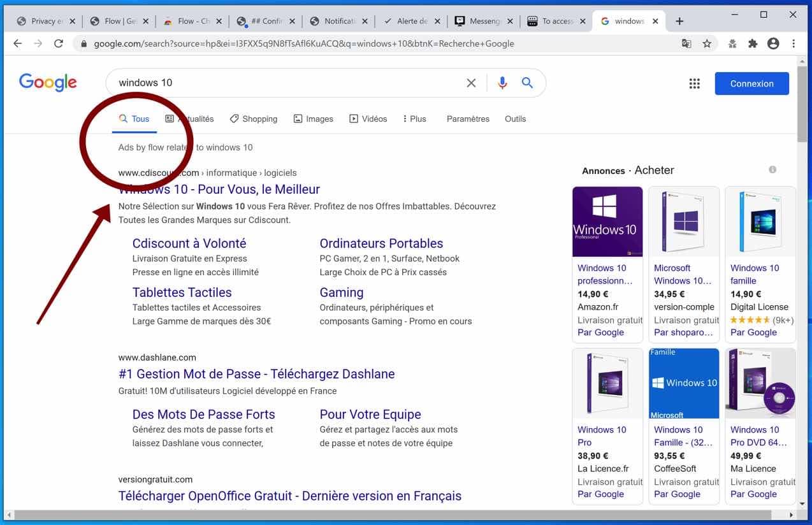Image resolution: width=812 pixels, height=525 pixels.
Task: Open the Gaming sitelink
Action: click(x=342, y=292)
